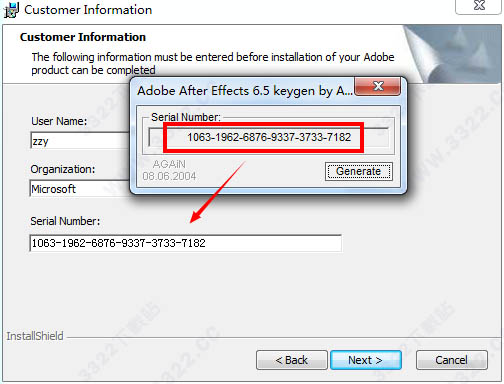Click the "User Name:" label
This screenshot has height=384, width=504.
point(59,121)
